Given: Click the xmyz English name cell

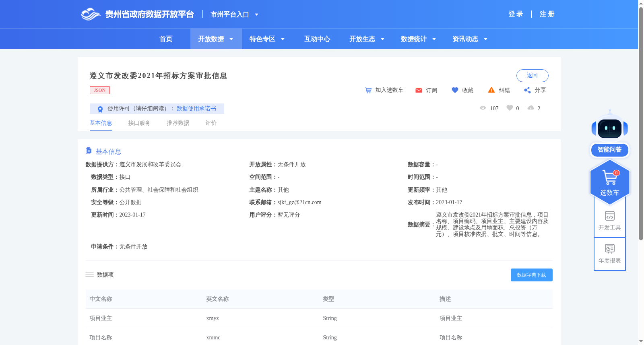Looking at the screenshot, I should (x=213, y=318).
